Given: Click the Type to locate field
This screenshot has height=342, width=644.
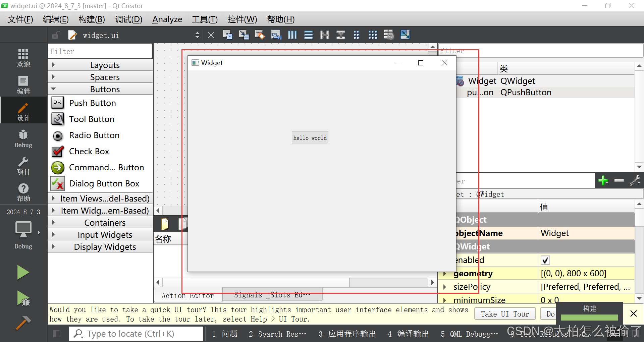Looking at the screenshot, I should click(136, 334).
